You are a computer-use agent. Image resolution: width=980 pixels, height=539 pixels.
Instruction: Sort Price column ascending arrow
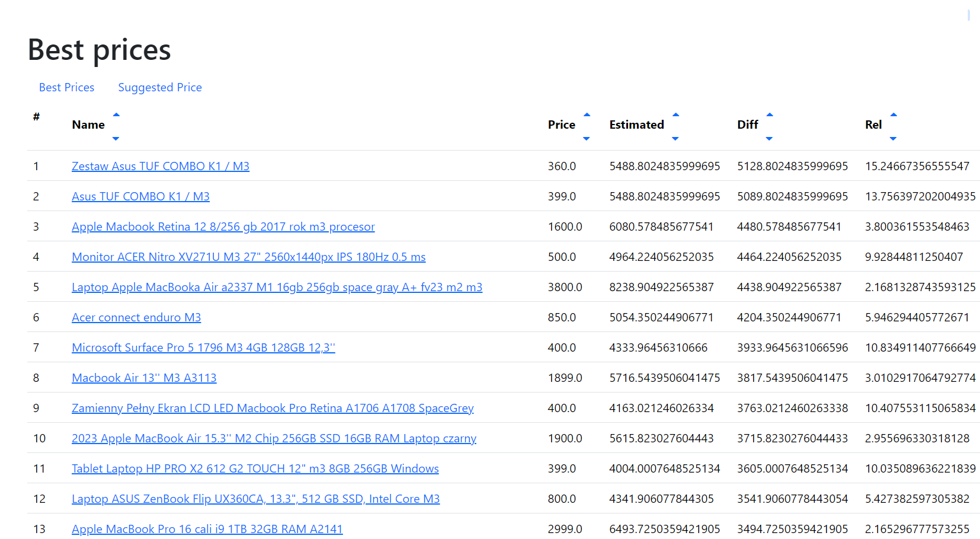587,115
